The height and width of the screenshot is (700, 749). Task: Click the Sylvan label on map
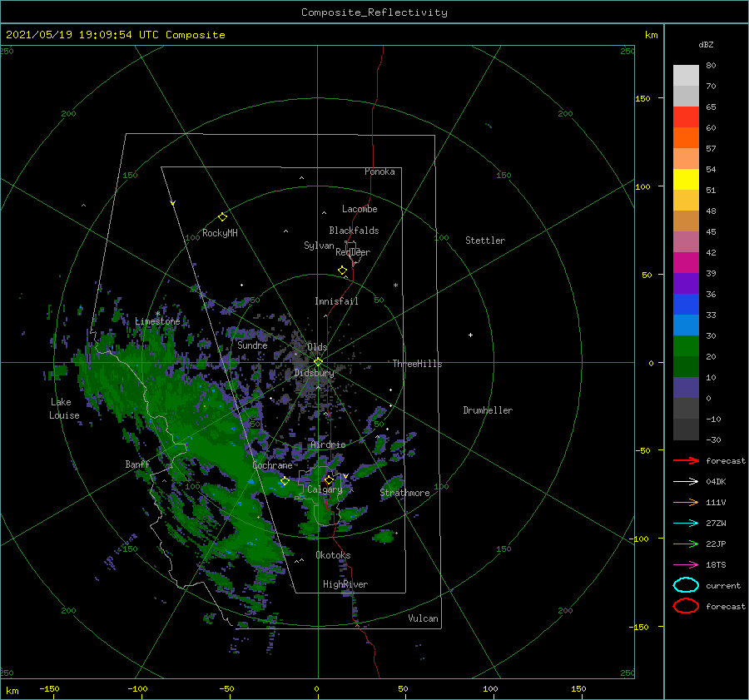(319, 246)
